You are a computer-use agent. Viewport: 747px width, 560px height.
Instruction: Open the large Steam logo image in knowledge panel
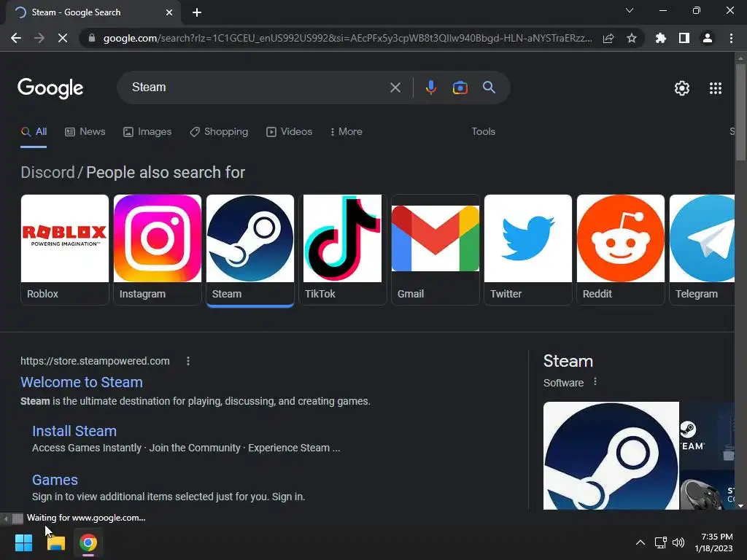click(611, 456)
